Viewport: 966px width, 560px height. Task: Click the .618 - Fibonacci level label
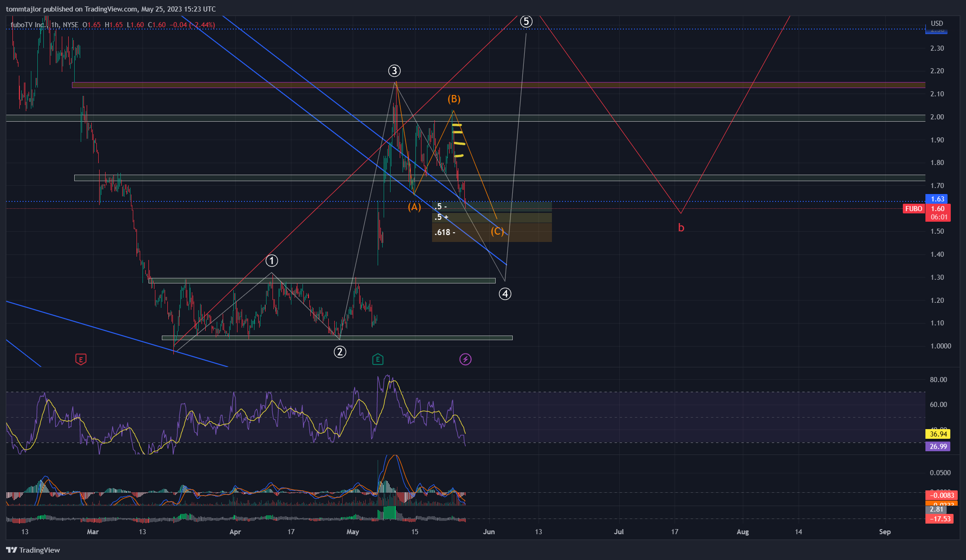click(445, 232)
